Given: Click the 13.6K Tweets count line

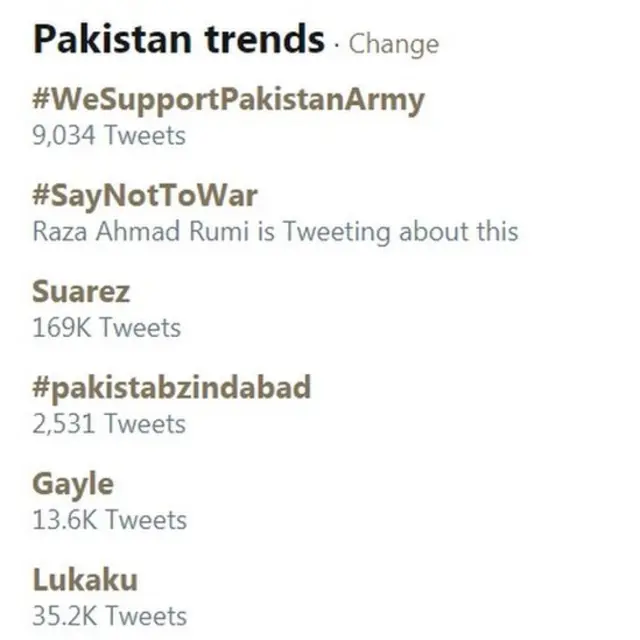Looking at the screenshot, I should pyautogui.click(x=108, y=519).
